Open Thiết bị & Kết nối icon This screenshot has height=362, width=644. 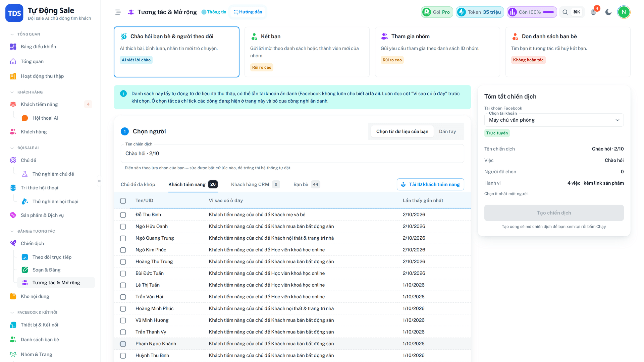[13, 325]
